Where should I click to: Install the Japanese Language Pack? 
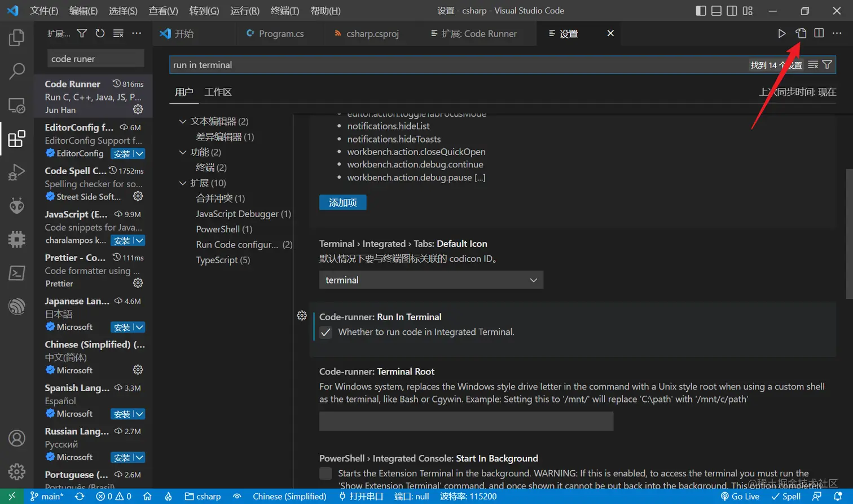(122, 328)
